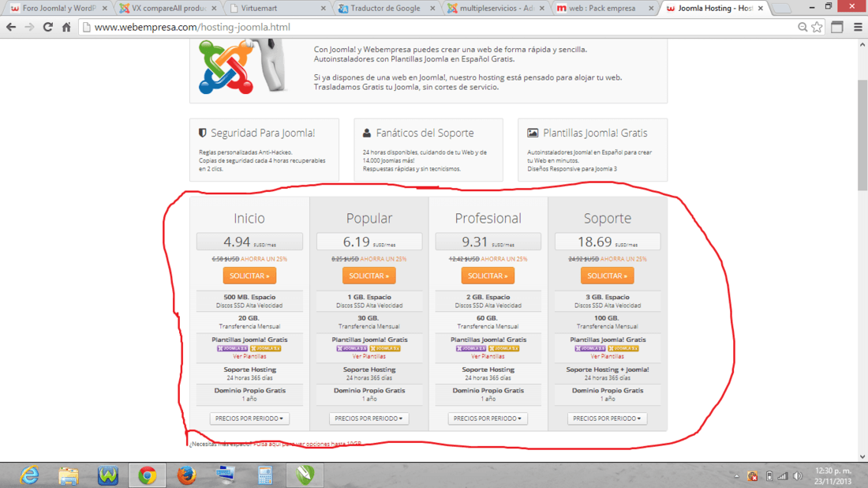This screenshot has width=868, height=488.
Task: Click the Profesional plan heading
Action: (488, 218)
